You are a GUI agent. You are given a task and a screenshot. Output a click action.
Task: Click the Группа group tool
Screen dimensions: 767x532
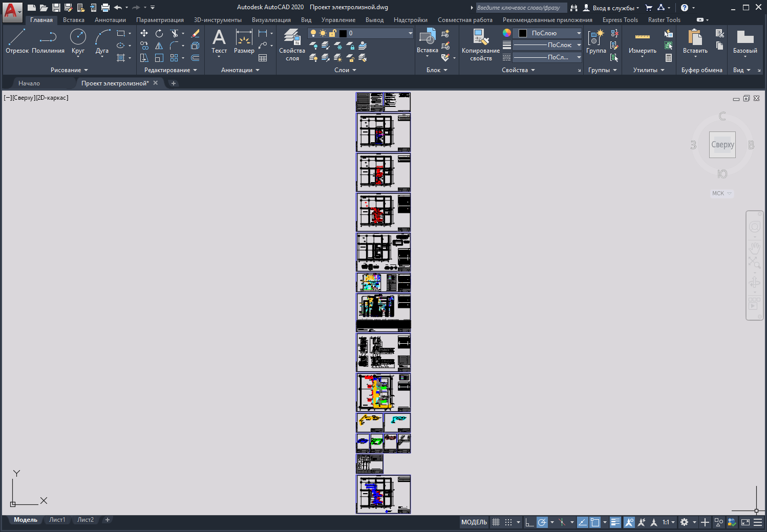click(596, 41)
